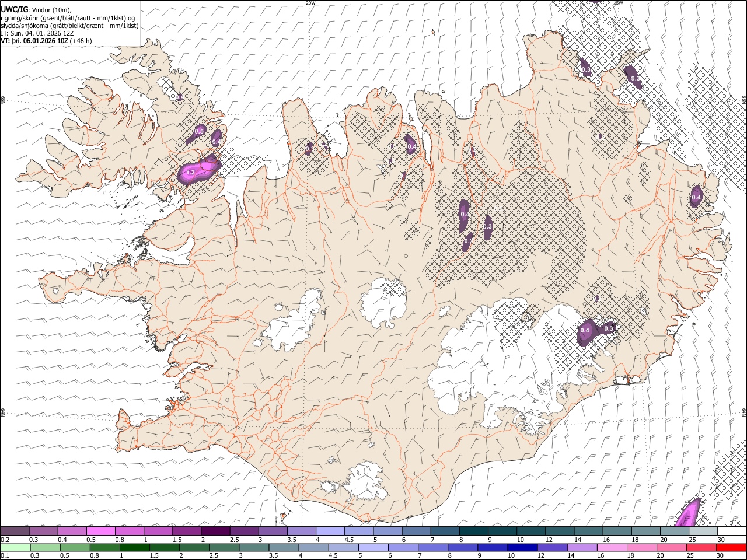747x560 pixels.
Task: Click the 0.4 purple blob on east coast
Action: [696, 197]
